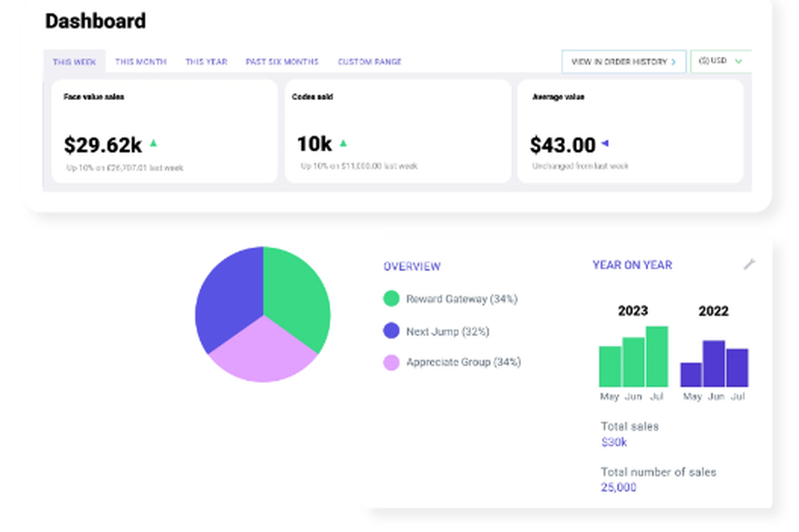Image resolution: width=799 pixels, height=532 pixels.
Task: Choose PAST SIX MONTHS tab
Action: point(282,62)
